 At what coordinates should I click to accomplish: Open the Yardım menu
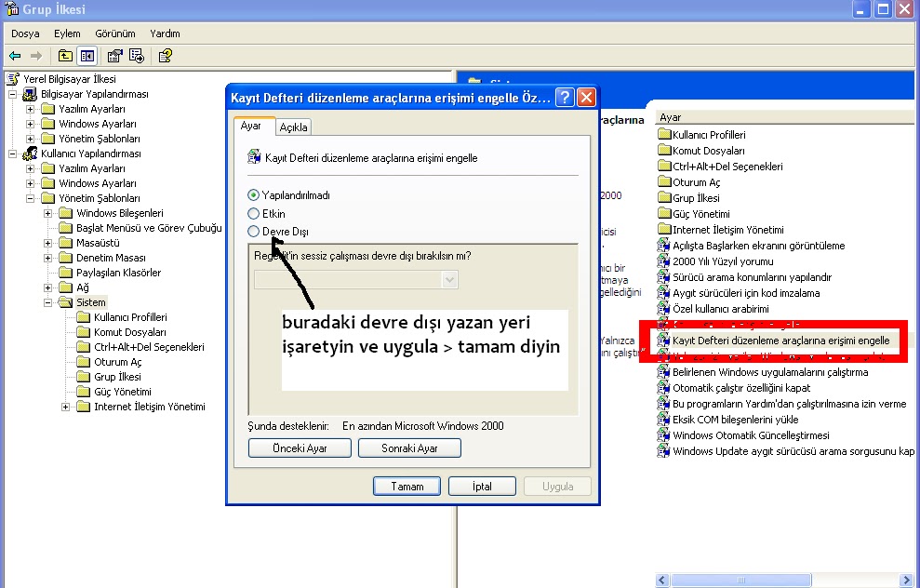point(165,33)
